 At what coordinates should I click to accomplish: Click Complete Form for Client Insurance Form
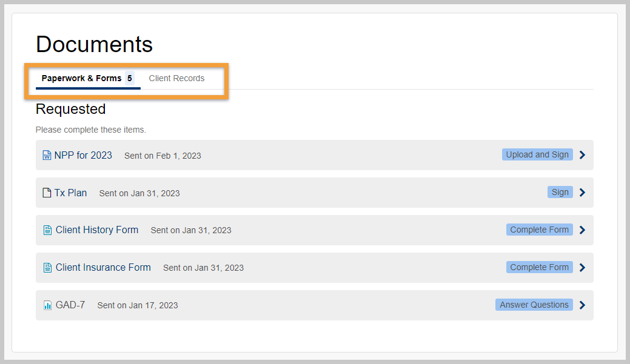click(x=539, y=267)
